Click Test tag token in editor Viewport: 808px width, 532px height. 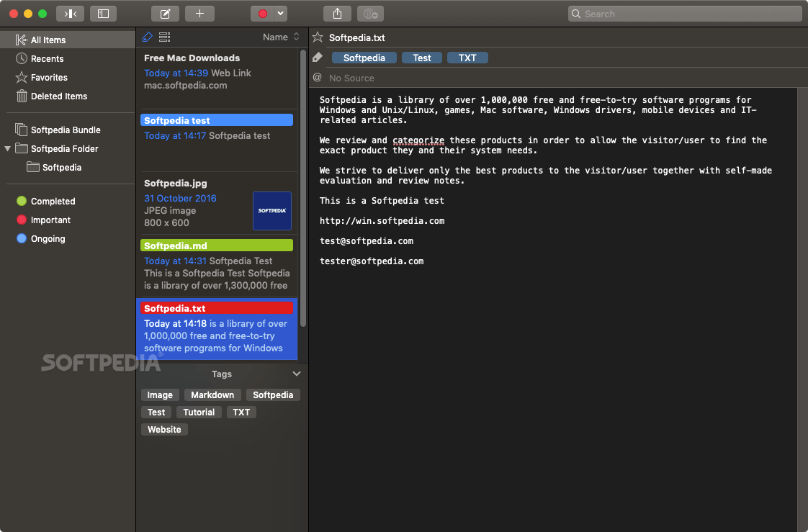421,58
